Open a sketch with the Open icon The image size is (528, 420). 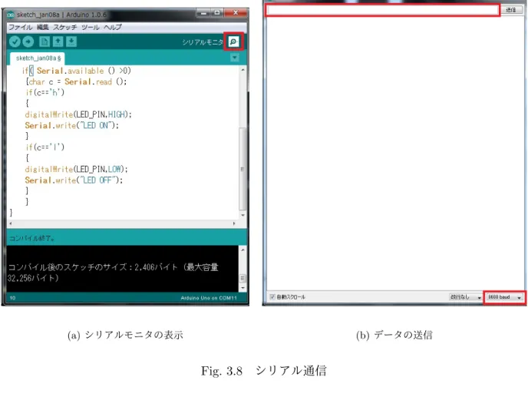[x=58, y=41]
